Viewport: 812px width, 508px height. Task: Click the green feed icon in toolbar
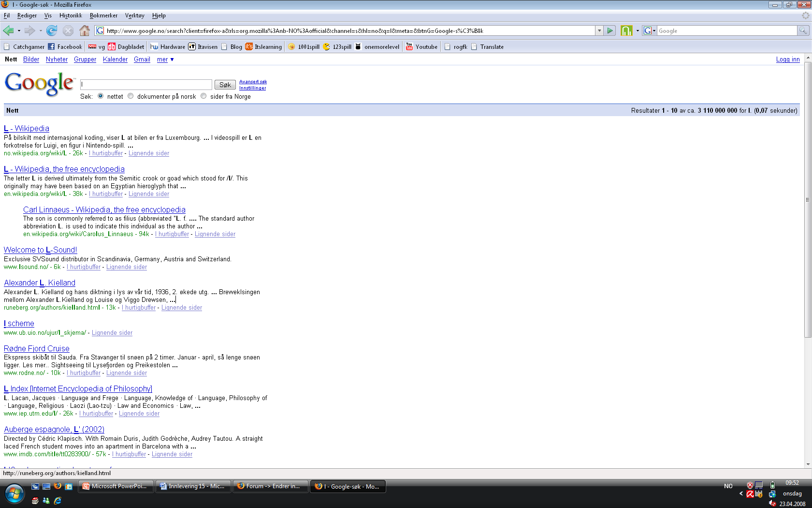(x=626, y=30)
